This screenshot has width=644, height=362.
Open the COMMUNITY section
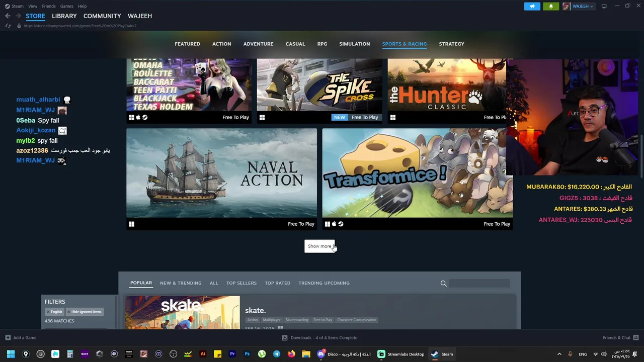[102, 16]
